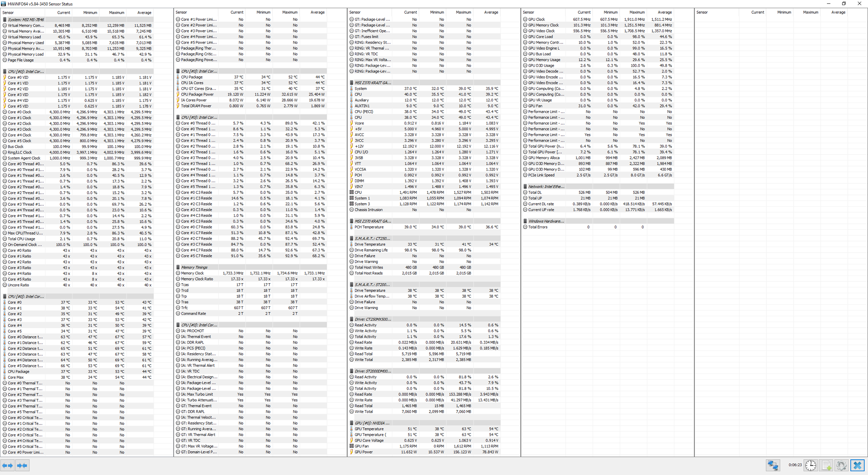Click the shrink columns arrows button
Image resolution: width=868 pixels, height=475 pixels.
[x=22, y=465]
